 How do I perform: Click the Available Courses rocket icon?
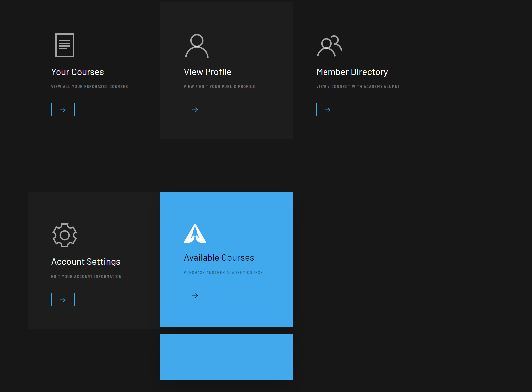coord(195,233)
